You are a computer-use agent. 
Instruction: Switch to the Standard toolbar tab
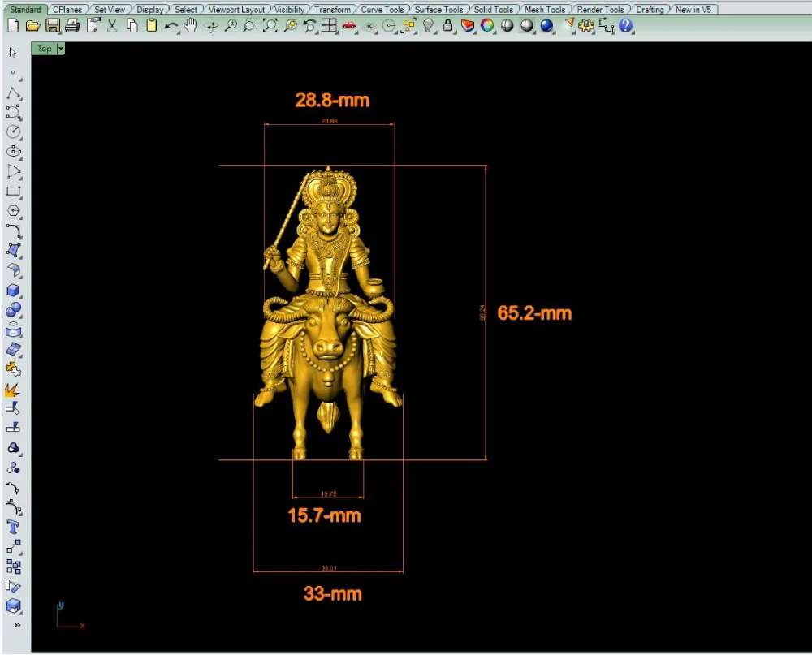click(25, 9)
